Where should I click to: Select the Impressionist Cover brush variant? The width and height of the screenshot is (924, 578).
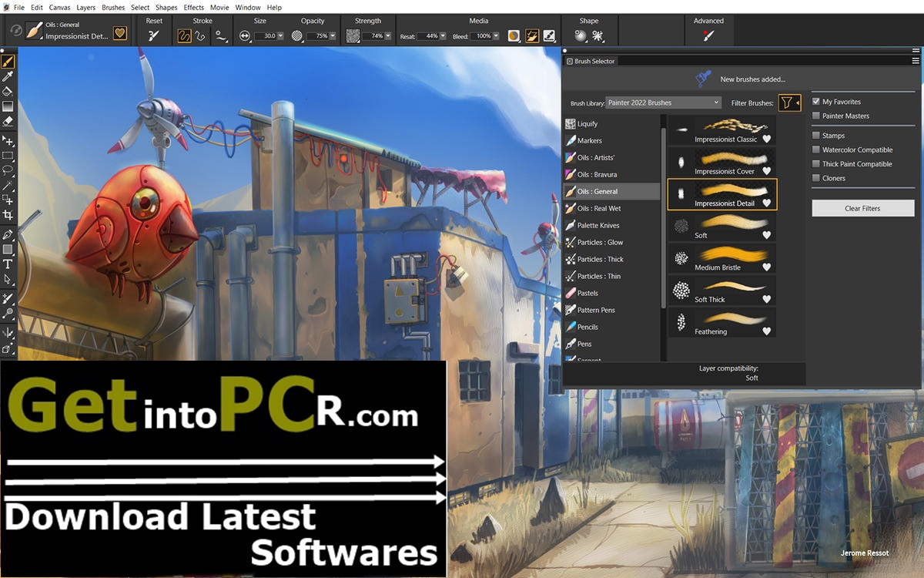click(722, 162)
